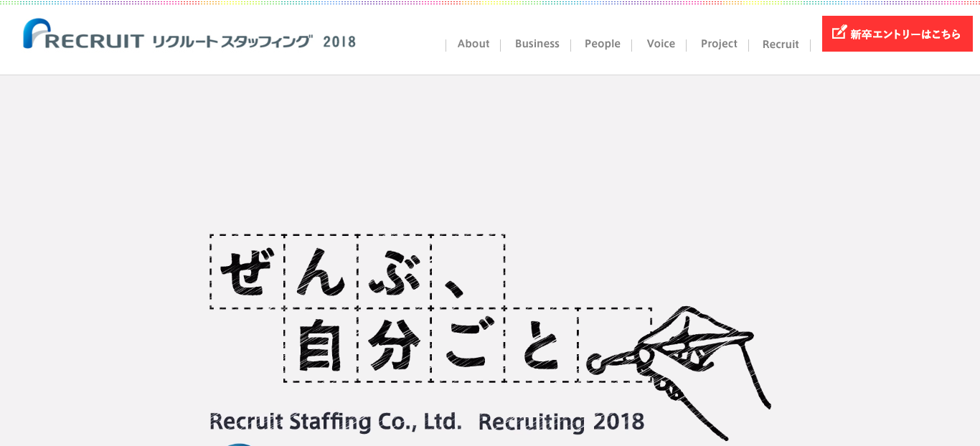The height and width of the screenshot is (446, 980).
Task: Select the Project menu item
Action: (x=719, y=44)
